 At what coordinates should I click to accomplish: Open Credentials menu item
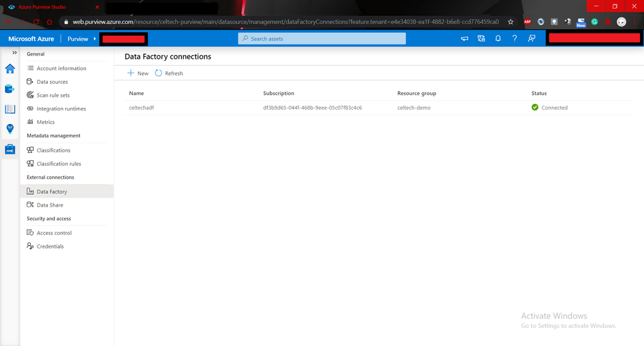(50, 247)
